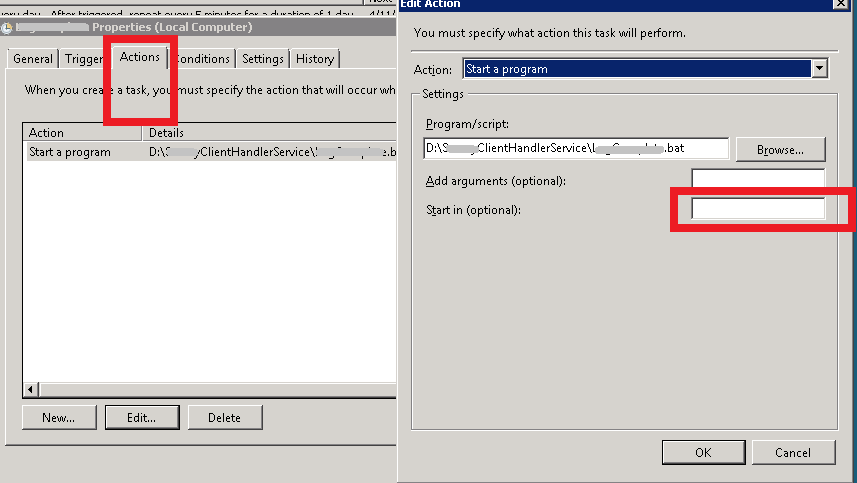Focus the Add arguments field
The width and height of the screenshot is (857, 483).
[x=758, y=180]
